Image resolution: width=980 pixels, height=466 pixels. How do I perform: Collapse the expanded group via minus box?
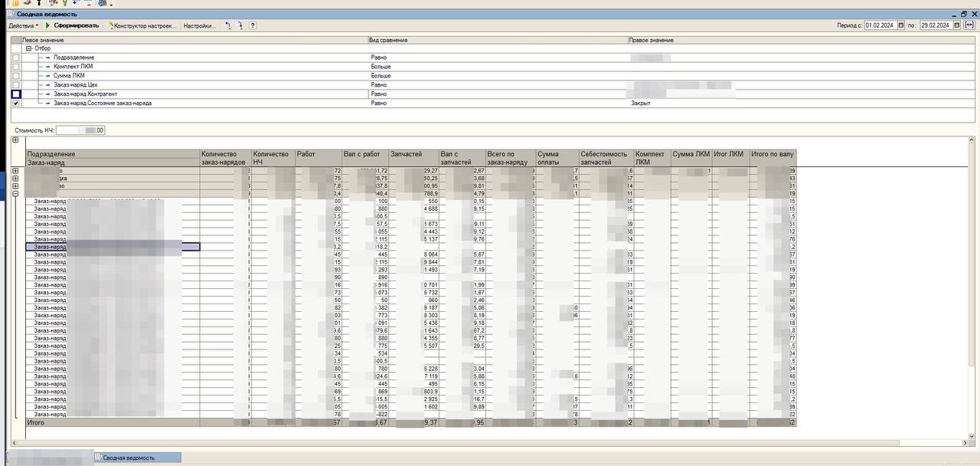click(x=15, y=194)
